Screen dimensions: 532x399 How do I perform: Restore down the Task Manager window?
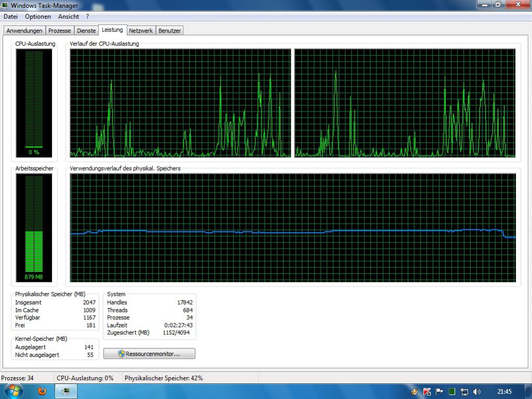point(498,4)
